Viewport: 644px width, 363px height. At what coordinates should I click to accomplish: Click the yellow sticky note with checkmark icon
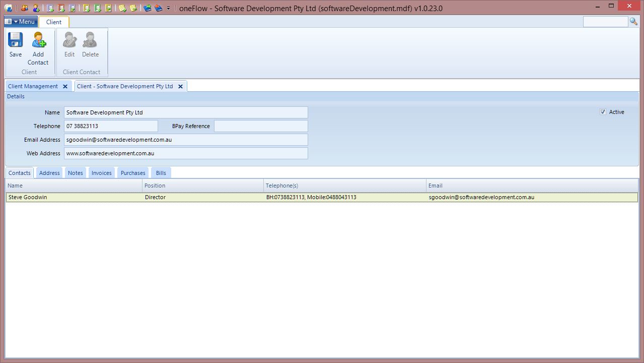coord(133,8)
